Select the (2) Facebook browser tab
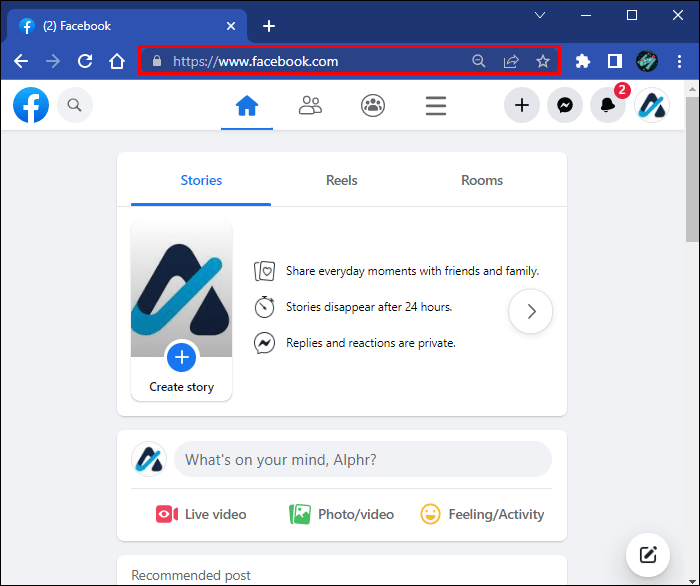Screen dimensions: 700x586 [x=127, y=26]
